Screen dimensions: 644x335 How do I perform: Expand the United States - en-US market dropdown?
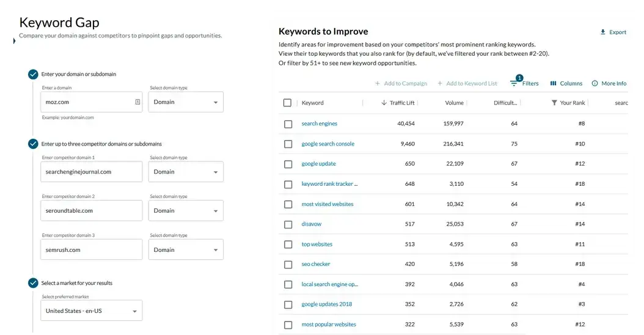click(x=90, y=311)
